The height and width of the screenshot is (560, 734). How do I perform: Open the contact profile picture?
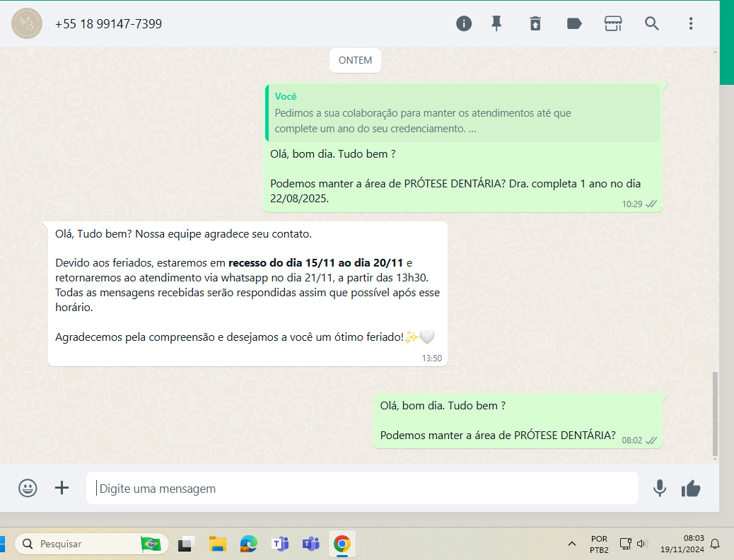coord(27,23)
